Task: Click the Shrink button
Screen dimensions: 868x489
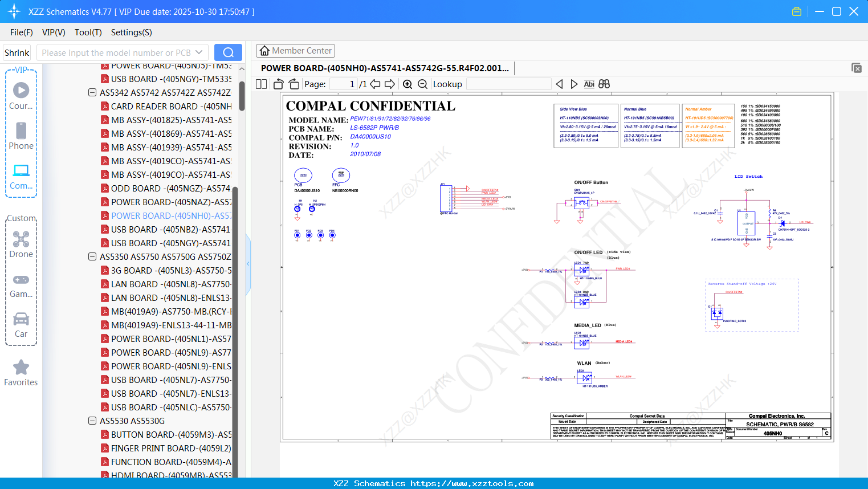Action: [17, 52]
